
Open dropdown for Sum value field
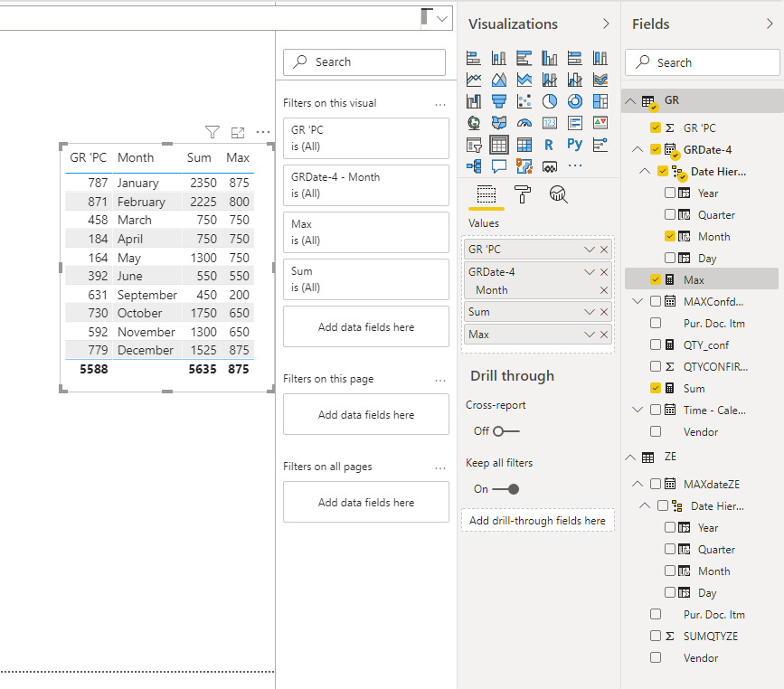(590, 312)
